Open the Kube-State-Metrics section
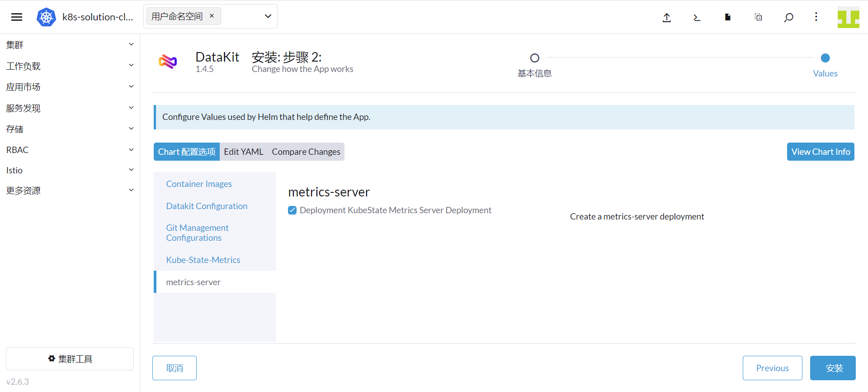The width and height of the screenshot is (868, 392). [x=215, y=260]
